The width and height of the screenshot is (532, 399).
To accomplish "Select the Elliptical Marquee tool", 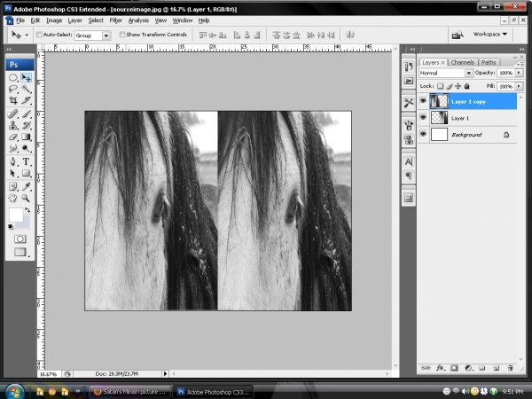I will [x=13, y=78].
